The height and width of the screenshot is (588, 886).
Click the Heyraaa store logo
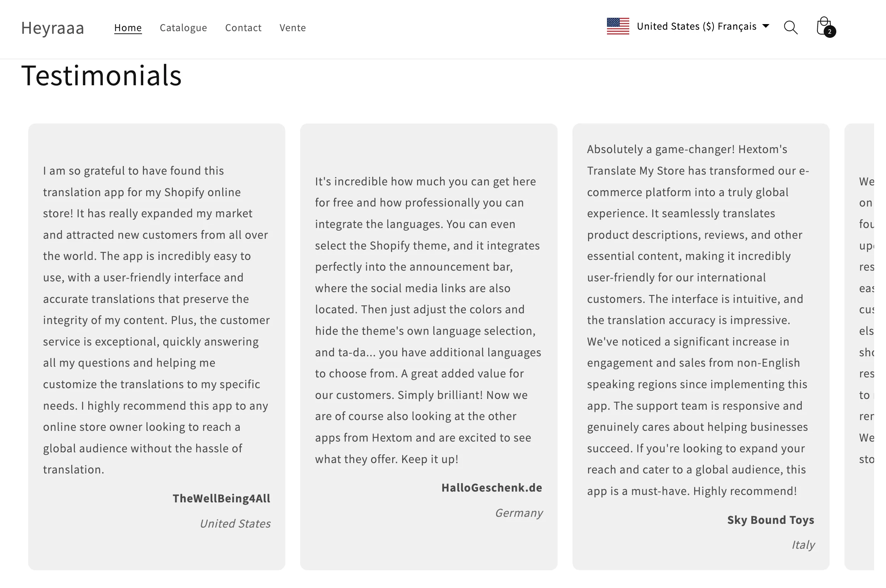53,28
